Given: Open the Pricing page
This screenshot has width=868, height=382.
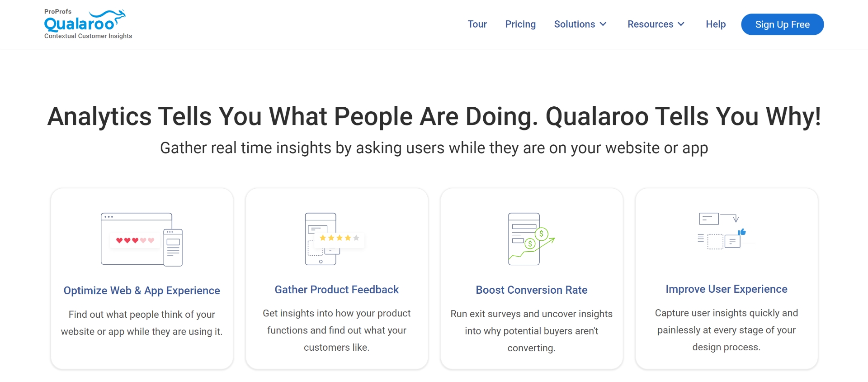Looking at the screenshot, I should click(520, 24).
